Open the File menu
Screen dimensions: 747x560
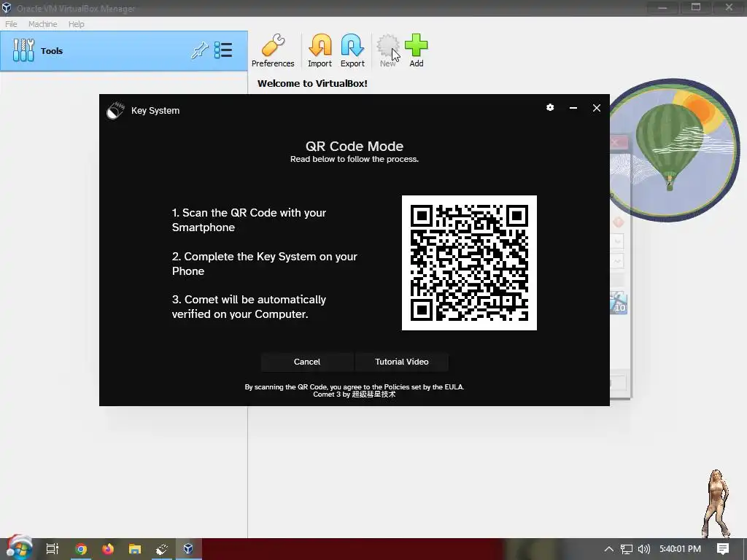11,24
